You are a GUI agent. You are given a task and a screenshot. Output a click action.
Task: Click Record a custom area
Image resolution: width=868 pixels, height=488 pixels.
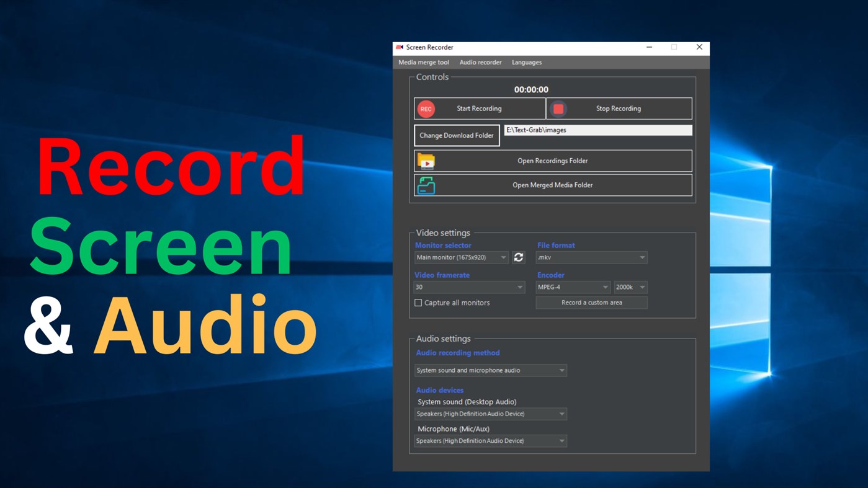[591, 302]
